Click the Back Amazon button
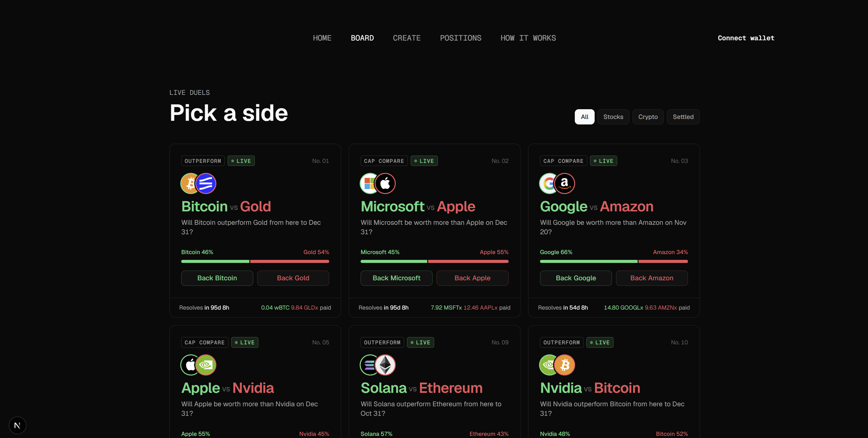Screen dimensions: 868x438 pos(652,278)
